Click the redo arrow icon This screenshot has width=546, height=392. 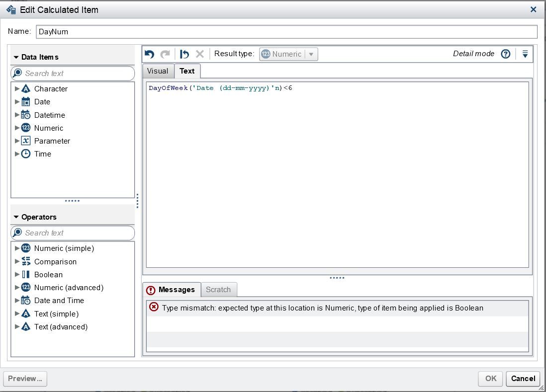[165, 54]
